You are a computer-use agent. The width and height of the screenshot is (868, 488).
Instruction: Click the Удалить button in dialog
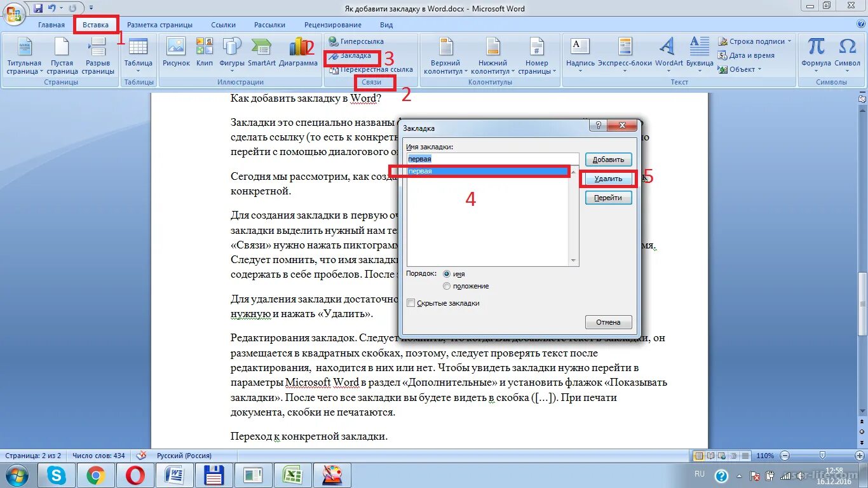tap(608, 179)
